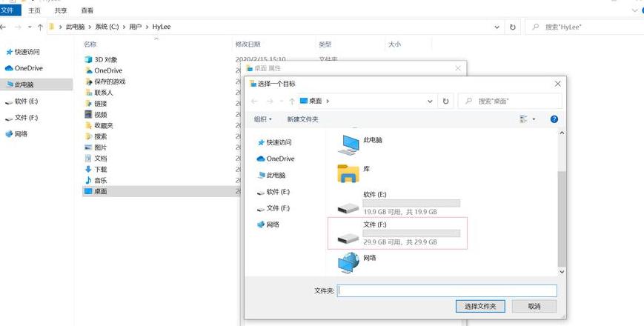
Task: Switch to the 查看 ribbon tab
Action: (x=87, y=10)
